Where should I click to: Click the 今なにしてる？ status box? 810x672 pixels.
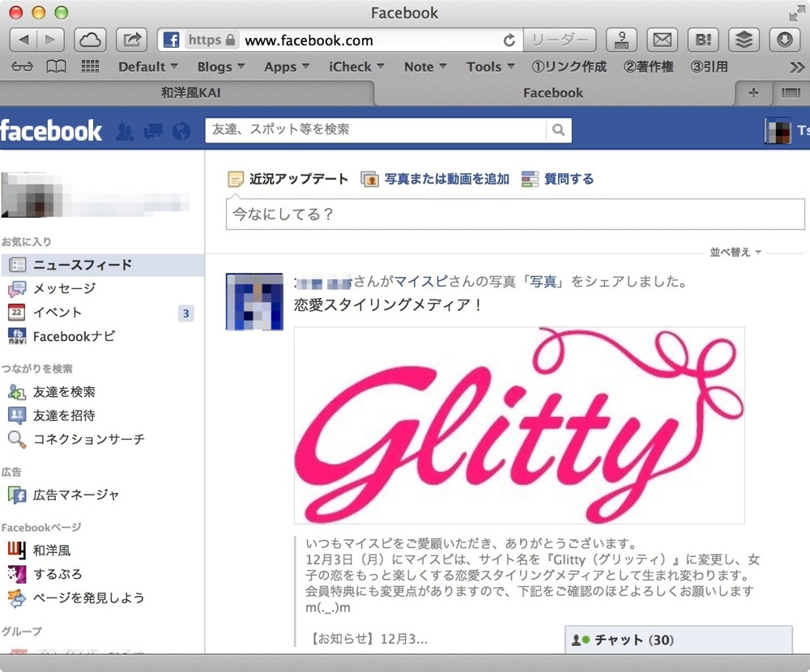(x=515, y=214)
